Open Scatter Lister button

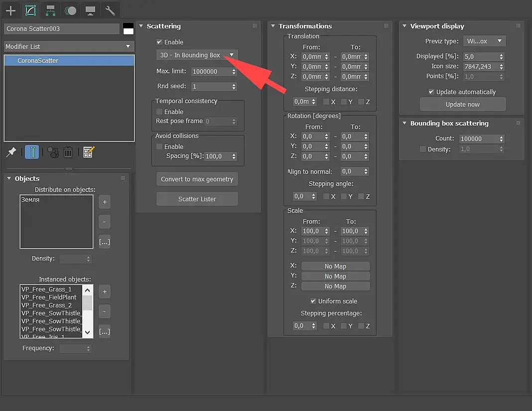(197, 199)
